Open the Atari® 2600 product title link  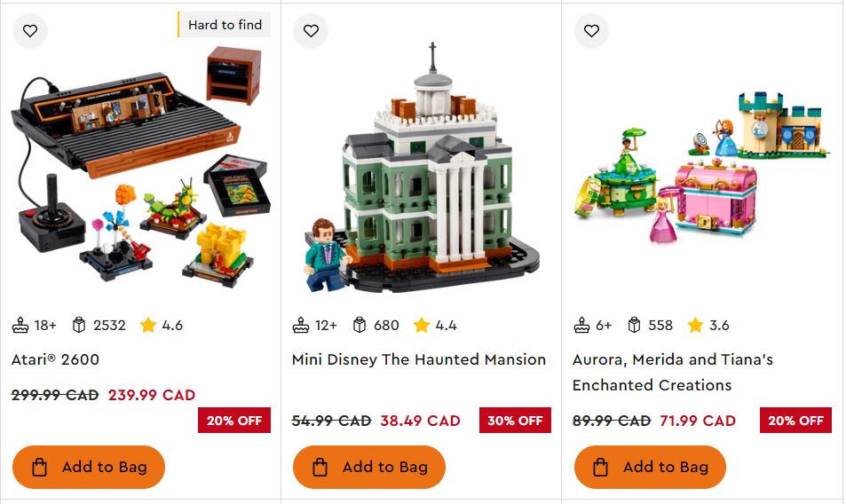pos(55,359)
